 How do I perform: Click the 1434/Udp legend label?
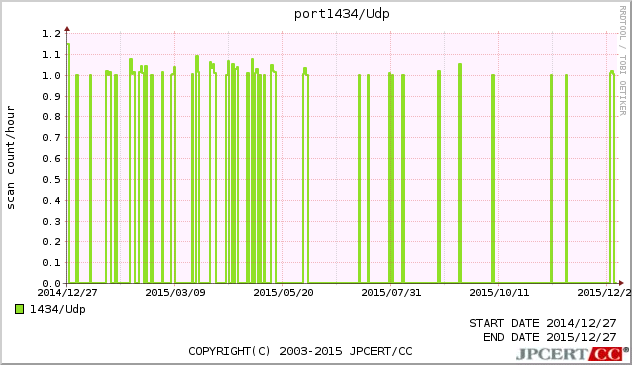[58, 309]
